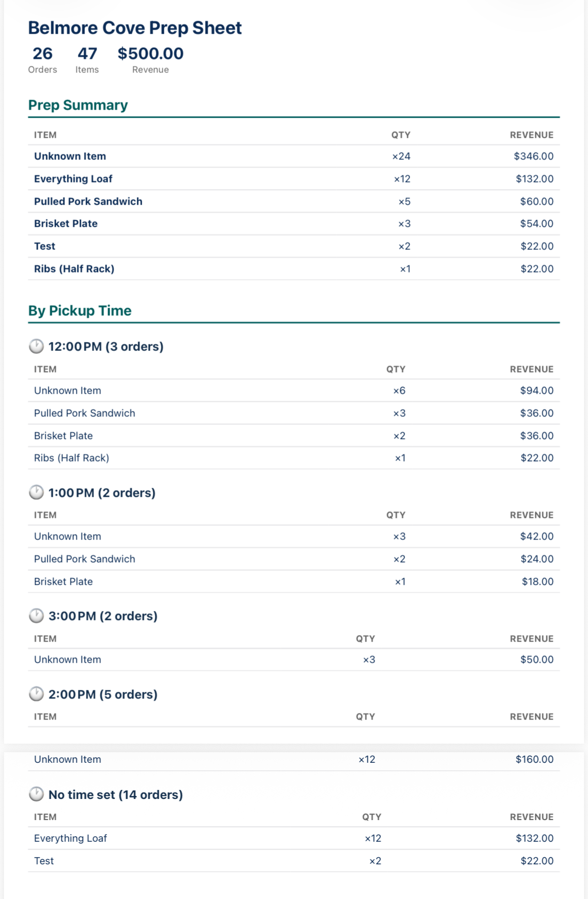
Task: Click the 47 Items stat
Action: point(87,54)
